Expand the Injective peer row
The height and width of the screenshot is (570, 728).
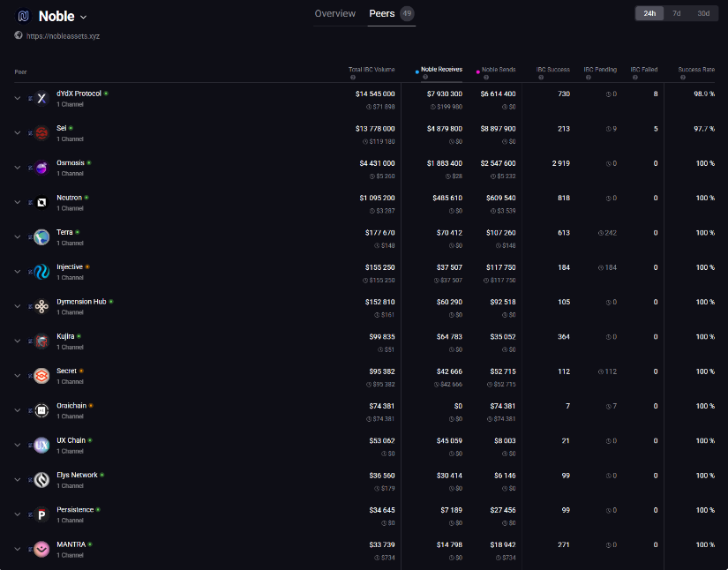click(x=18, y=272)
